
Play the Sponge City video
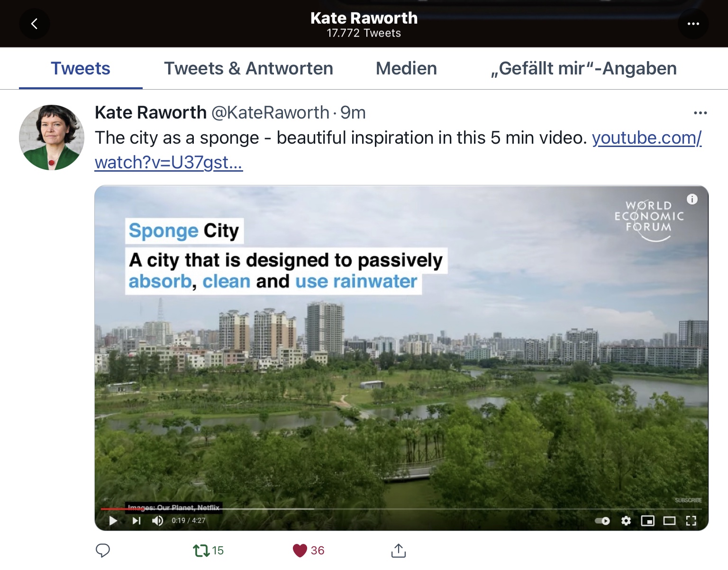pos(113,521)
